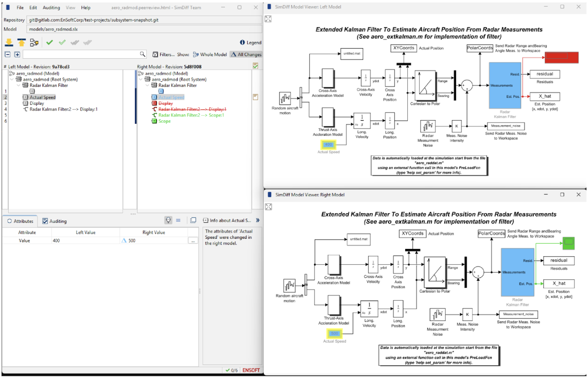
Task: Select Display in the Left Model tree
Action: [37, 103]
